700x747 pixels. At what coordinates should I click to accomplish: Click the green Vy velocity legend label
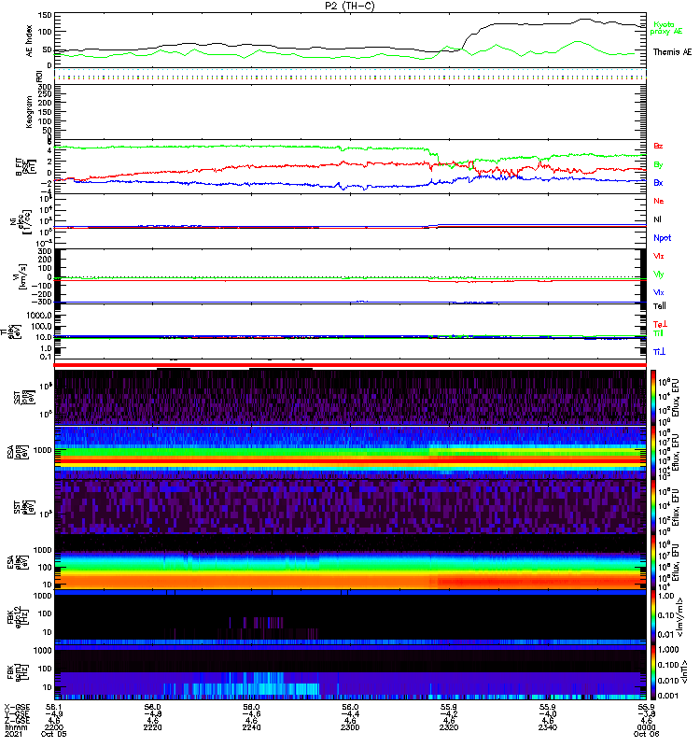click(658, 275)
